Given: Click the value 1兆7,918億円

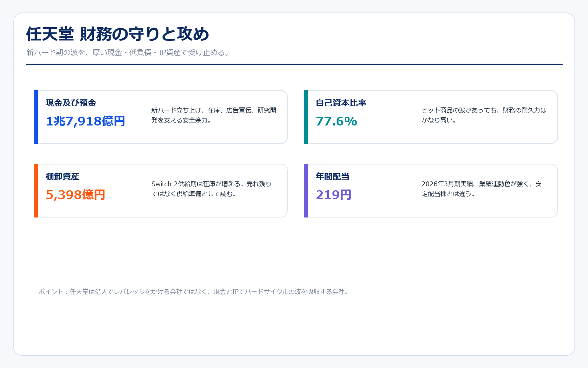Looking at the screenshot, I should pyautogui.click(x=85, y=121).
